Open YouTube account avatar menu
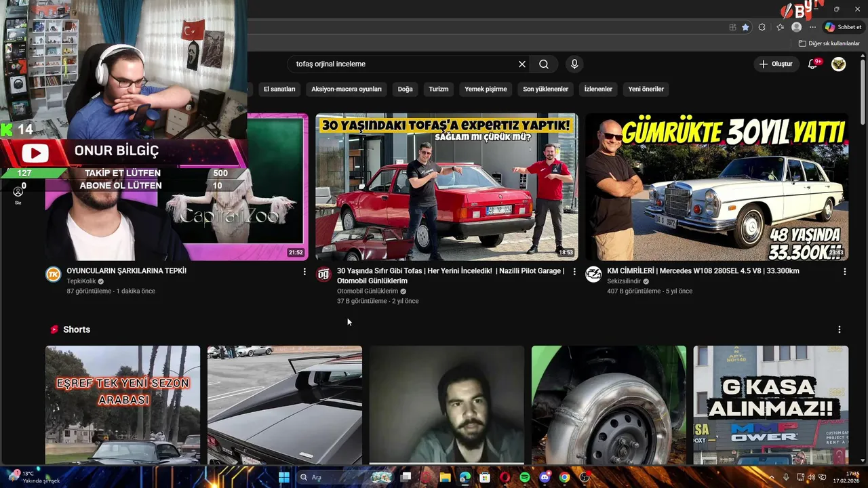The width and height of the screenshot is (868, 488). (x=839, y=64)
